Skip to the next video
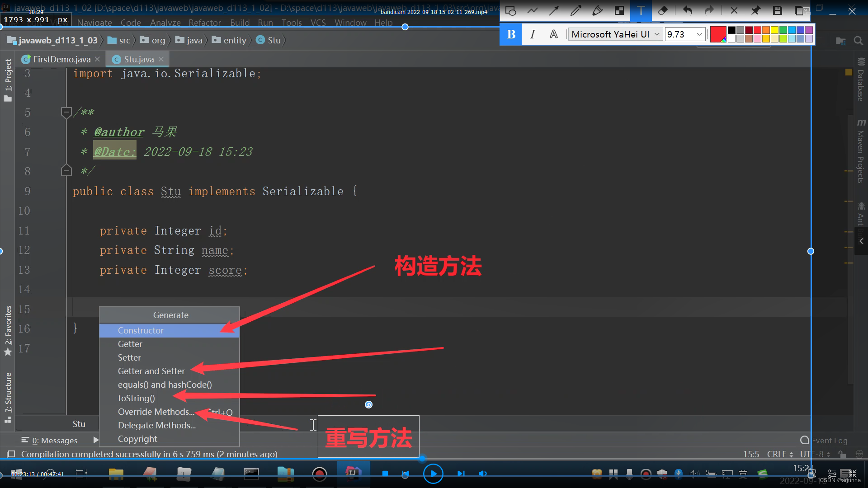 [x=460, y=474]
